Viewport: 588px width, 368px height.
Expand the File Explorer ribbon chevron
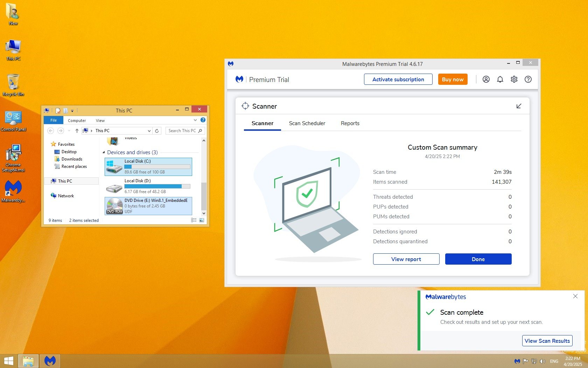195,120
